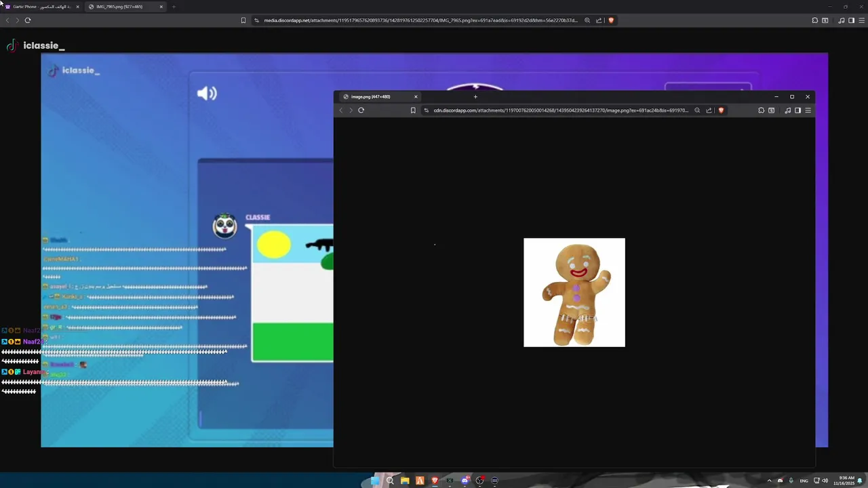Toggle sidebar in the back browser window

point(851,20)
